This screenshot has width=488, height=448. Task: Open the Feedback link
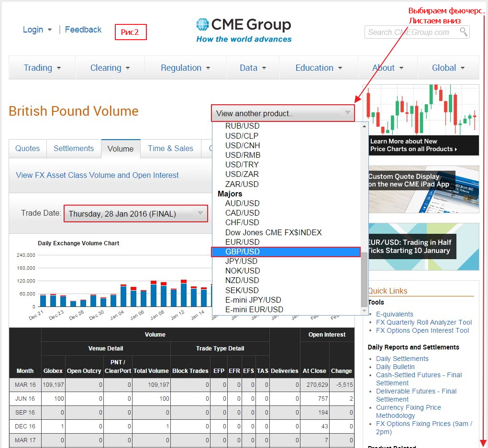click(x=83, y=30)
